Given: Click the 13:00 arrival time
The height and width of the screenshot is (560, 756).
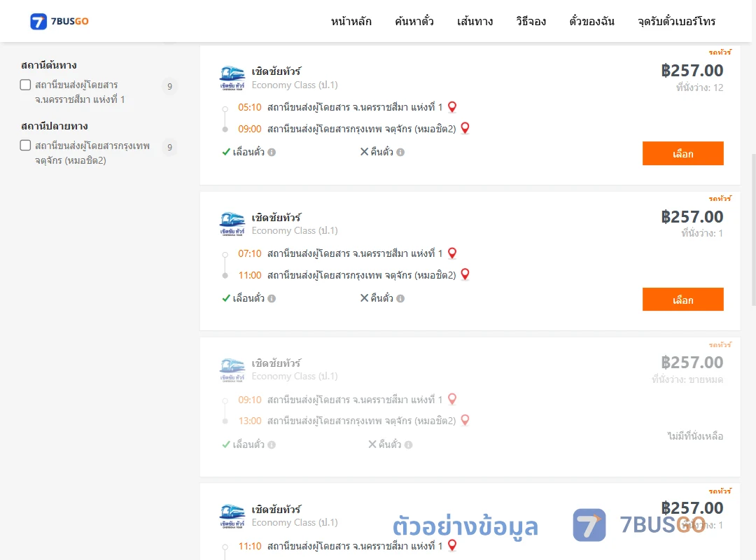Looking at the screenshot, I should (250, 421).
